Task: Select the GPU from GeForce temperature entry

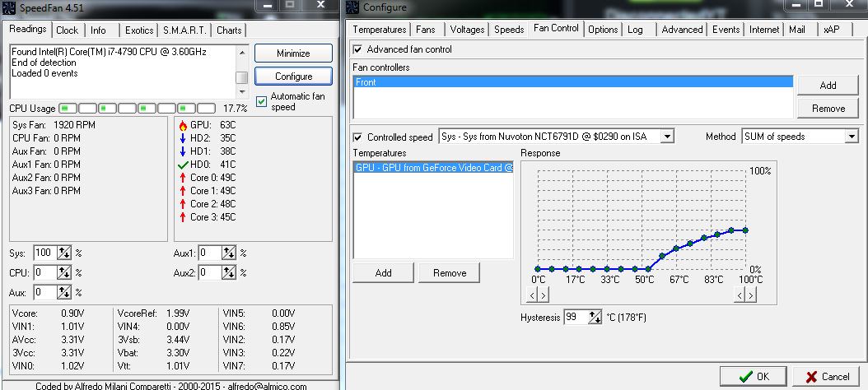Action: [x=433, y=168]
